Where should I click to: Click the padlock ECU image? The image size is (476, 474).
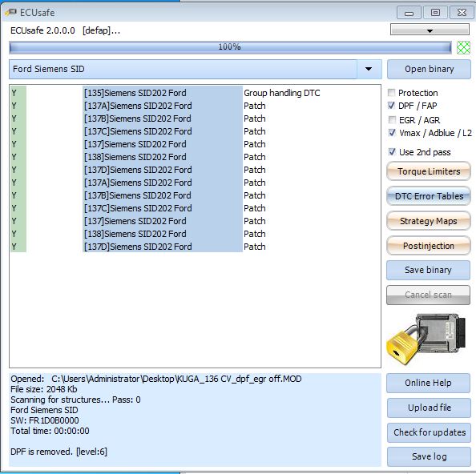(426, 339)
